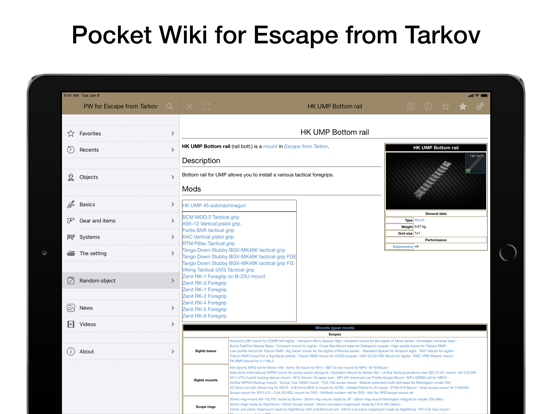Click the link icon in toolbar
This screenshot has height=414, width=552.
click(480, 106)
